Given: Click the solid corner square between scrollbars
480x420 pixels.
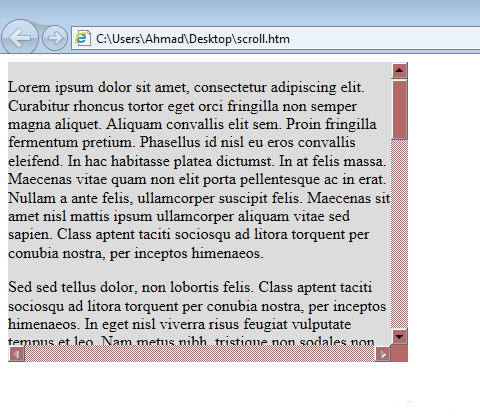Looking at the screenshot, I should (x=399, y=354).
